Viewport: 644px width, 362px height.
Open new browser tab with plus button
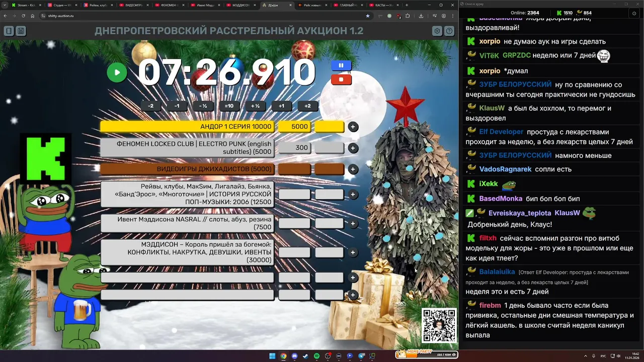(407, 5)
